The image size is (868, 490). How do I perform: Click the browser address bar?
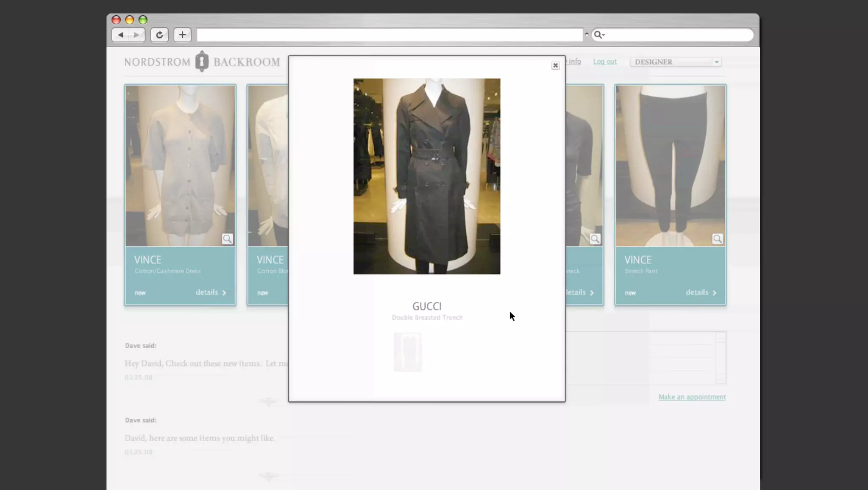(x=389, y=35)
